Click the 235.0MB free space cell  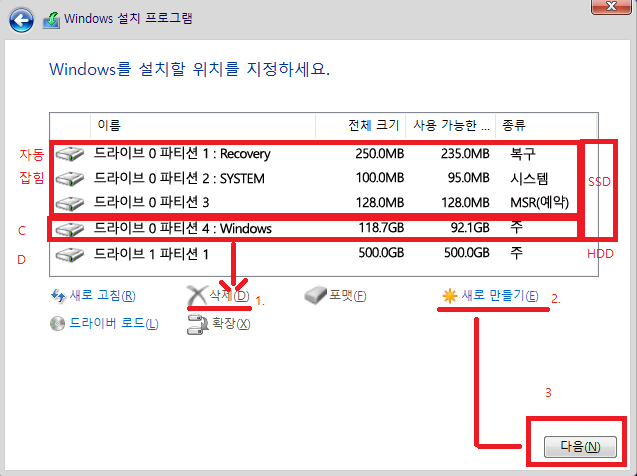click(x=465, y=154)
